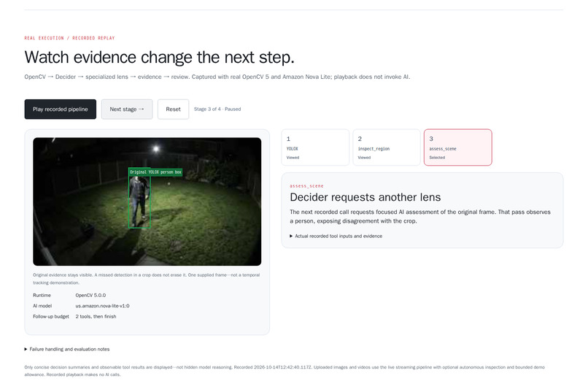Reset the recorded pipeline playback
This screenshot has height=392, width=588.
tap(173, 109)
